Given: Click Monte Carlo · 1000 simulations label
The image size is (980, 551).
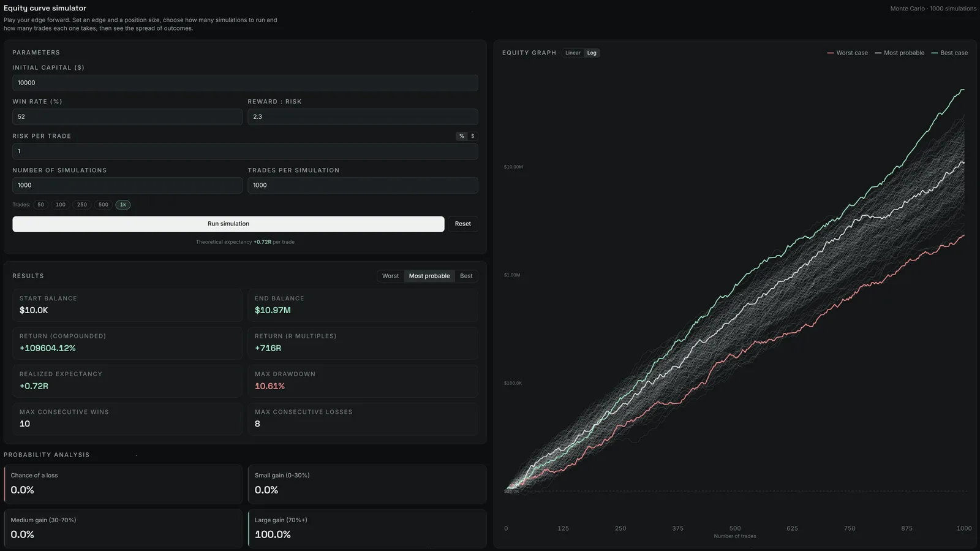Looking at the screenshot, I should tap(933, 9).
